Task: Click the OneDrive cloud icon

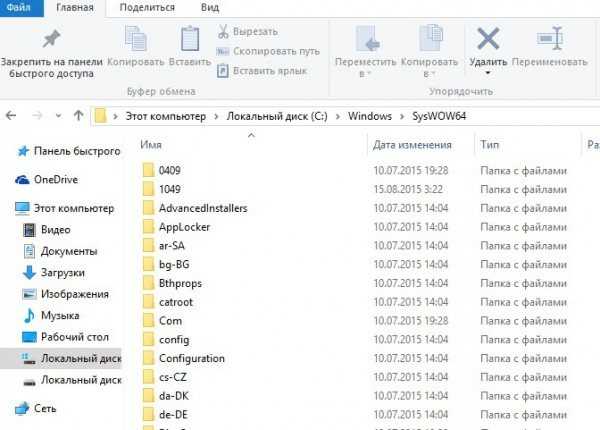Action: [22, 179]
